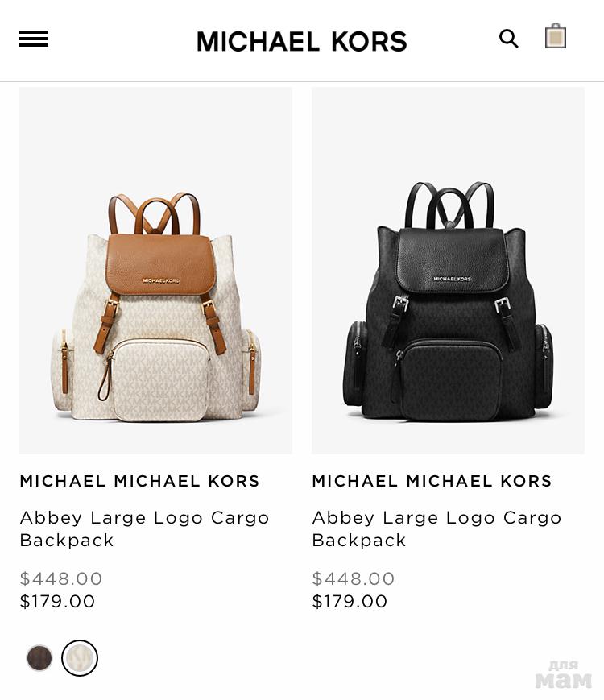Click the front pocket of black backpack
Screen dimensions: 604x700
click(450, 379)
